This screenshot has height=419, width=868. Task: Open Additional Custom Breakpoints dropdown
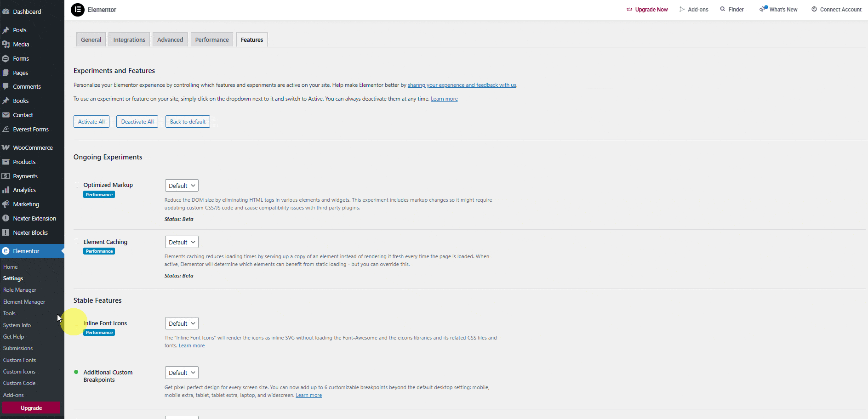click(x=182, y=373)
